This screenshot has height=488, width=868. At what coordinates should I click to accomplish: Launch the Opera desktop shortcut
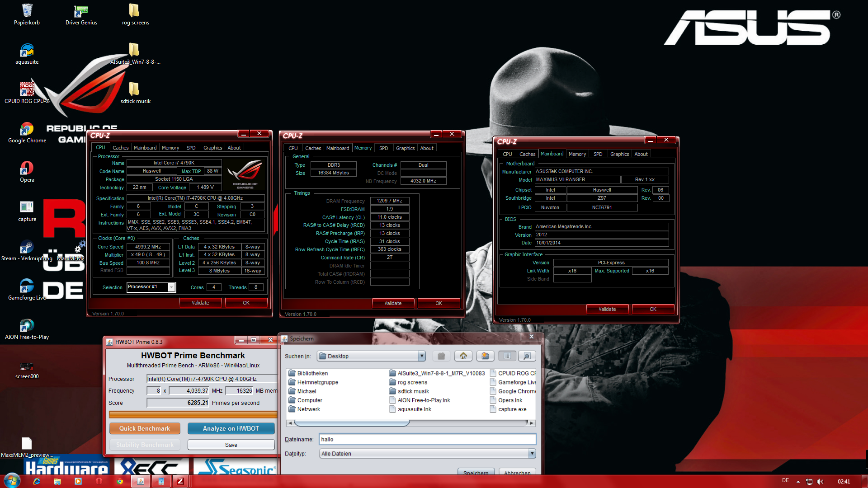(27, 172)
